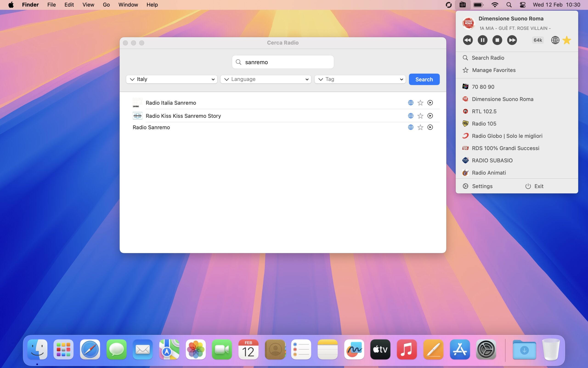Open website of Radio Kiss Kiss Sanremo Story
Viewport: 588px width, 368px height.
[x=411, y=116]
